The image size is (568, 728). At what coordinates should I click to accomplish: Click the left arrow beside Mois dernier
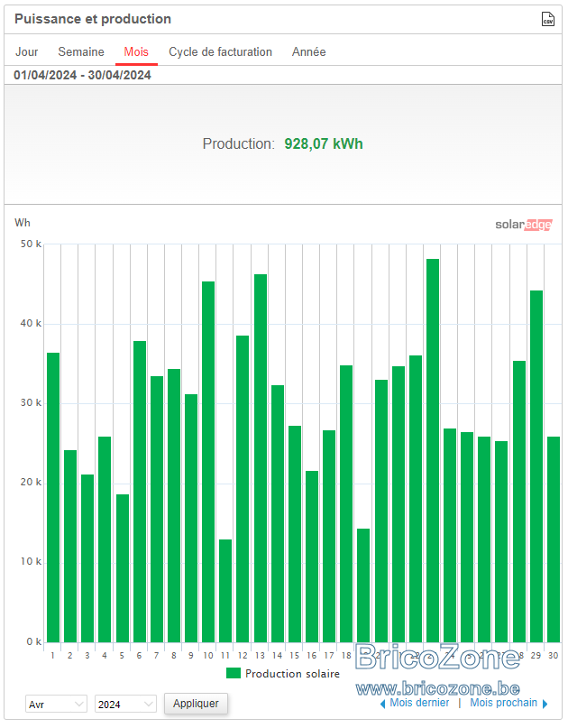click(x=383, y=704)
